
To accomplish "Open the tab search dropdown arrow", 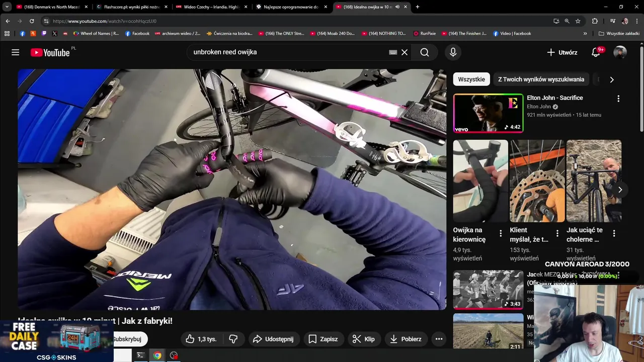I will click(x=7, y=7).
